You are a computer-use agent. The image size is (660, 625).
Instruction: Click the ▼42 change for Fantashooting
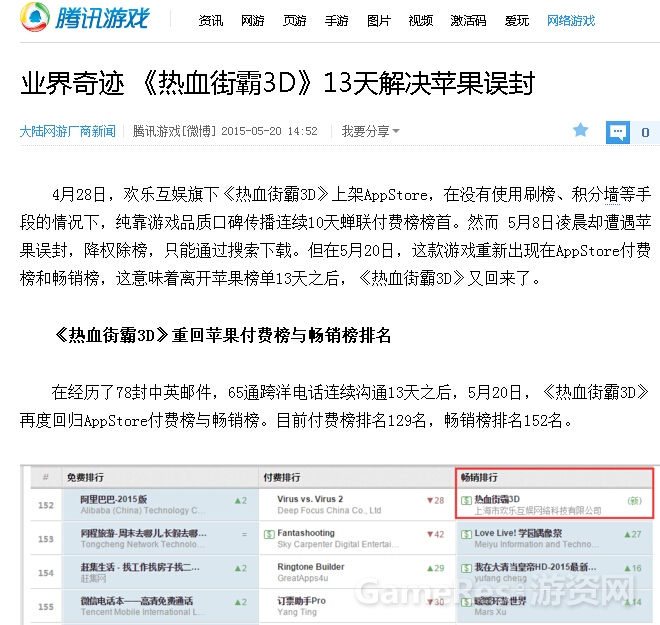click(435, 535)
